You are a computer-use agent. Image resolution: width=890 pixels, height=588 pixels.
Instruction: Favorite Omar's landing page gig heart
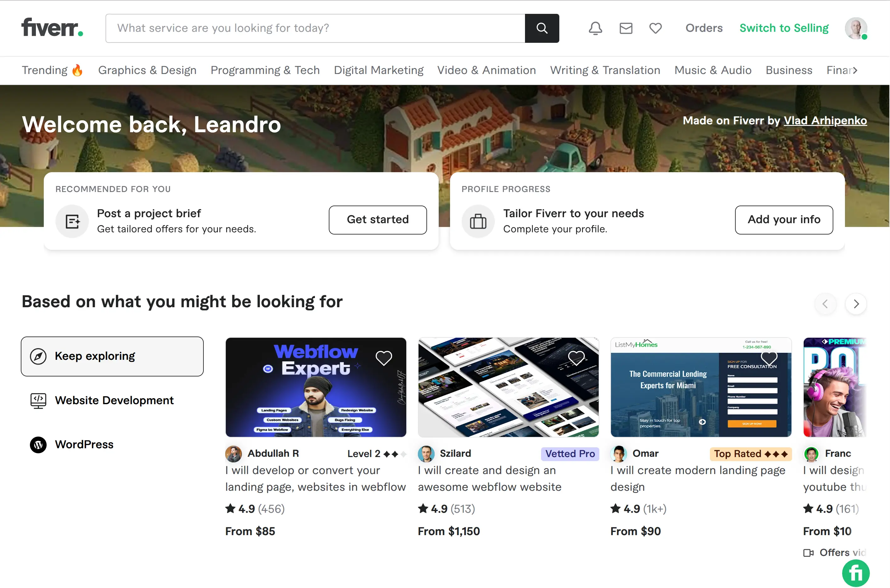click(768, 358)
